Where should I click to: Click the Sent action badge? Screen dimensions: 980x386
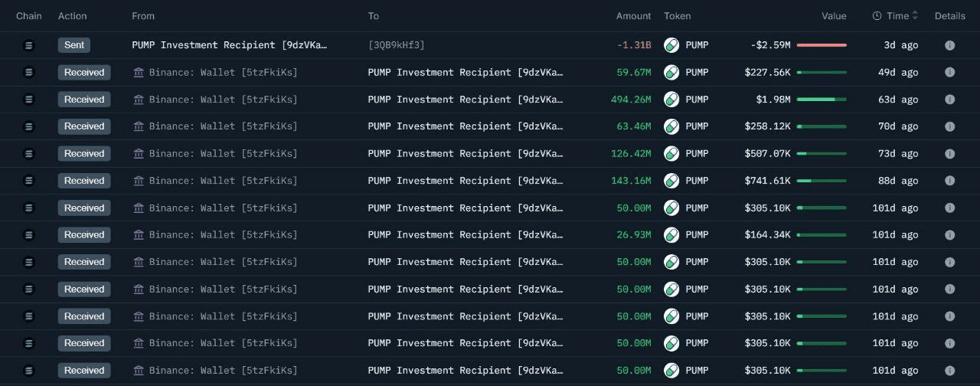click(x=74, y=45)
